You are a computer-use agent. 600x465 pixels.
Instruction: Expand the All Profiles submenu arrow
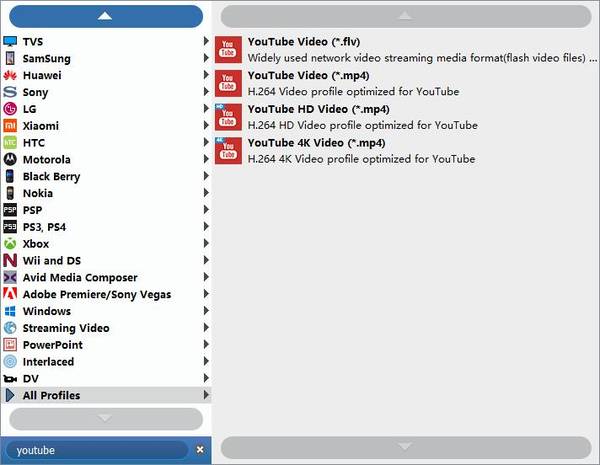coord(206,395)
